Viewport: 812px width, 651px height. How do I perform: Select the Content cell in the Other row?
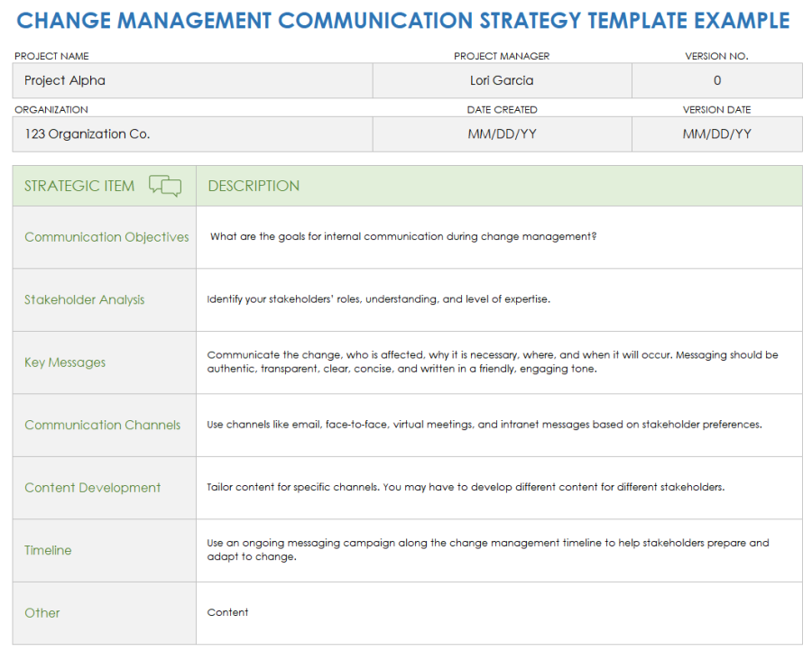227,612
